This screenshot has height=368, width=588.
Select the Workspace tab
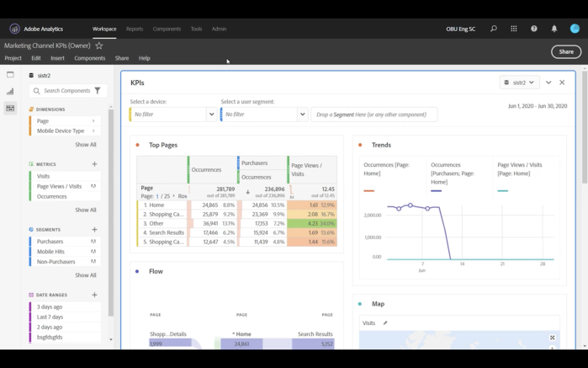pos(104,29)
